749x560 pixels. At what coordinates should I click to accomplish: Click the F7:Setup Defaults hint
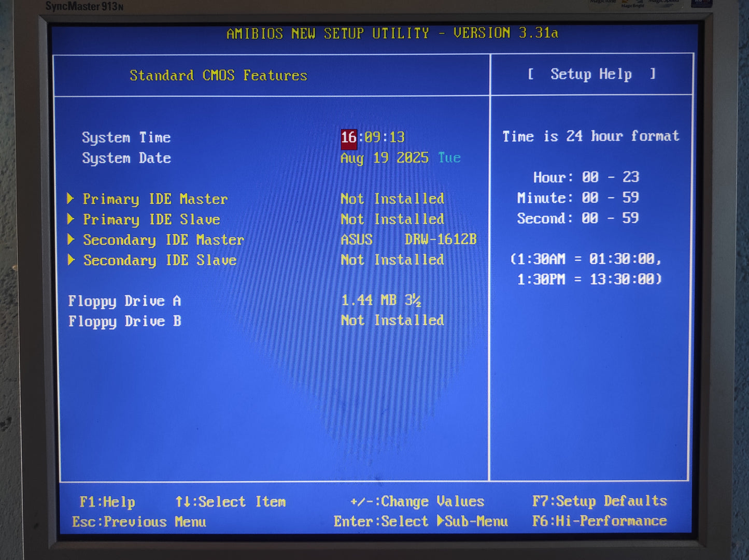pos(599,501)
